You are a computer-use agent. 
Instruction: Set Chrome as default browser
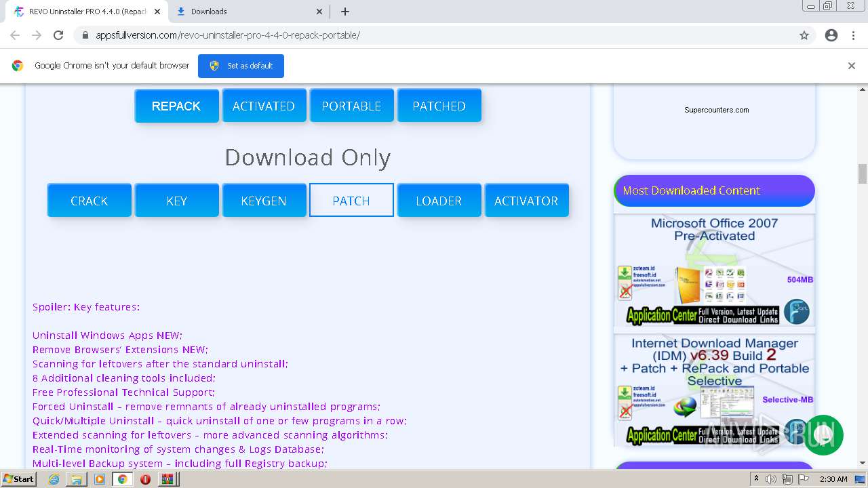pos(241,66)
